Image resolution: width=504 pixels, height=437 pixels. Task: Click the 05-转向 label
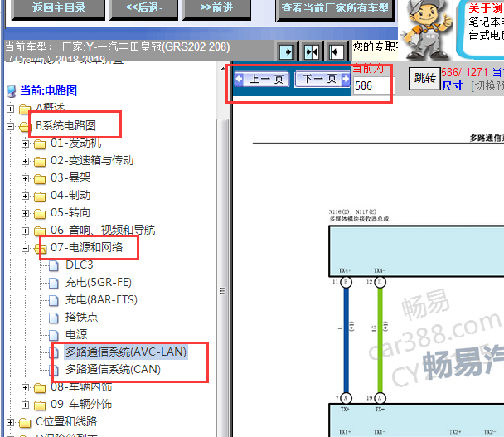click(x=70, y=212)
